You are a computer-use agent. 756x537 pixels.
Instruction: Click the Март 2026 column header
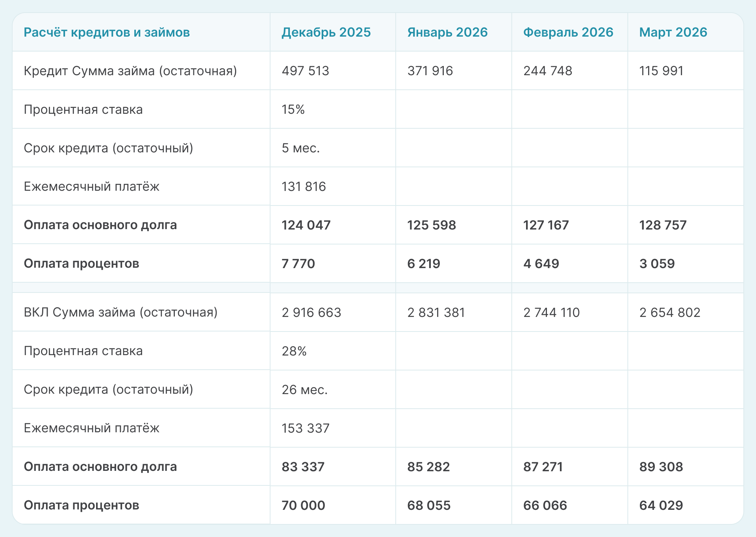point(673,32)
